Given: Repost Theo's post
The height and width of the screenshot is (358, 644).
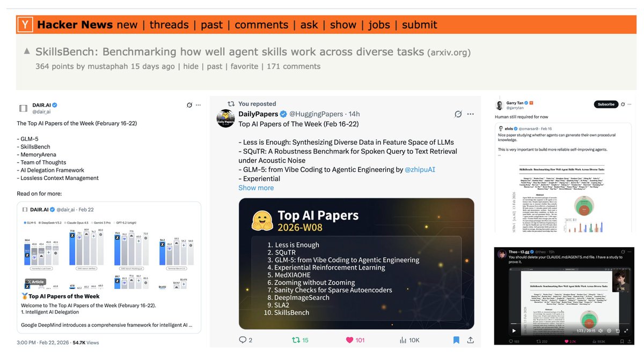Looking at the screenshot, I should pos(542,341).
